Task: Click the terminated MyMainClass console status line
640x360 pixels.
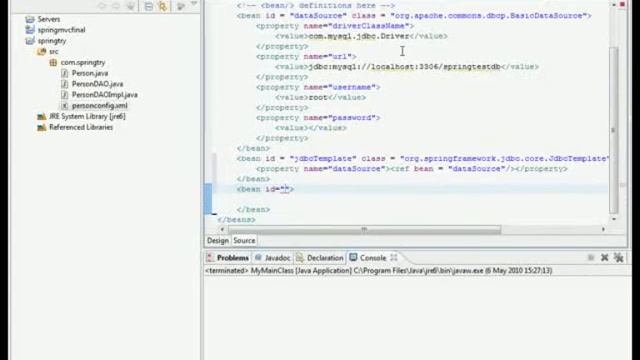Action: coord(379,271)
